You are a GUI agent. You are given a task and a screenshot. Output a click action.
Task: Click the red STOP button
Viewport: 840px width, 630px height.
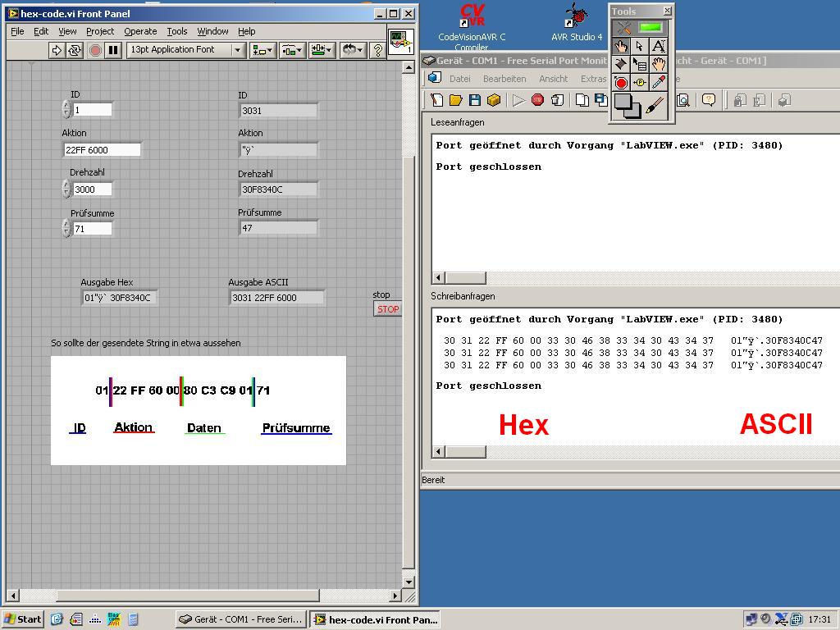click(387, 309)
